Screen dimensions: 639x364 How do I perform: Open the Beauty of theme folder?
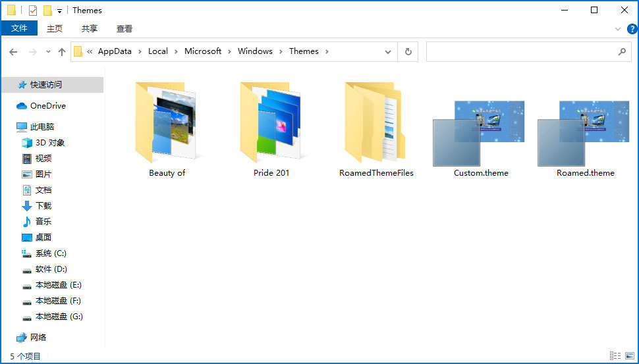[x=167, y=124]
